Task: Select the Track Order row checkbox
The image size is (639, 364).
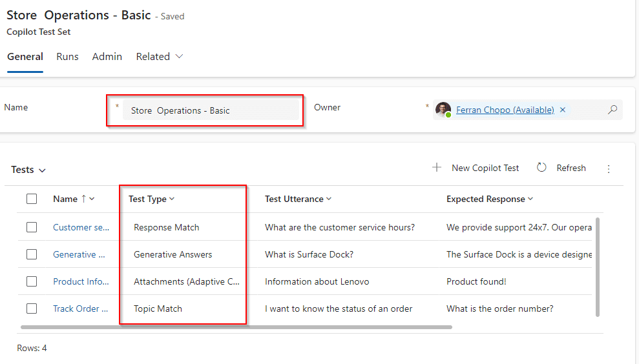Action: [x=32, y=308]
